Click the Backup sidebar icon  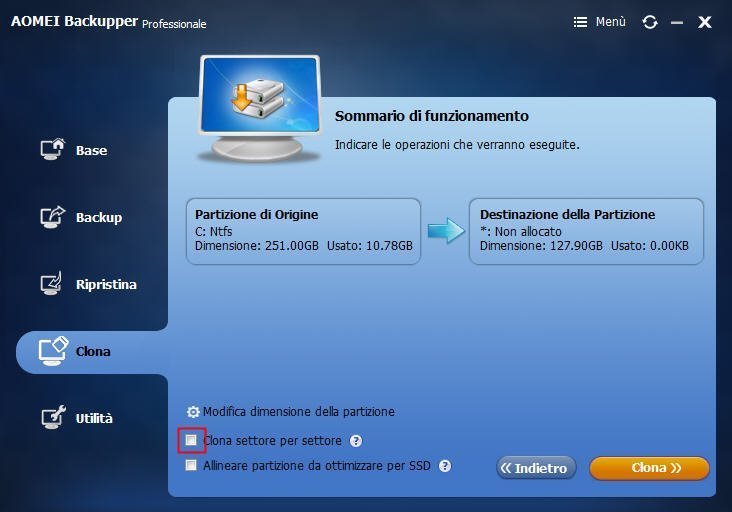(52, 217)
